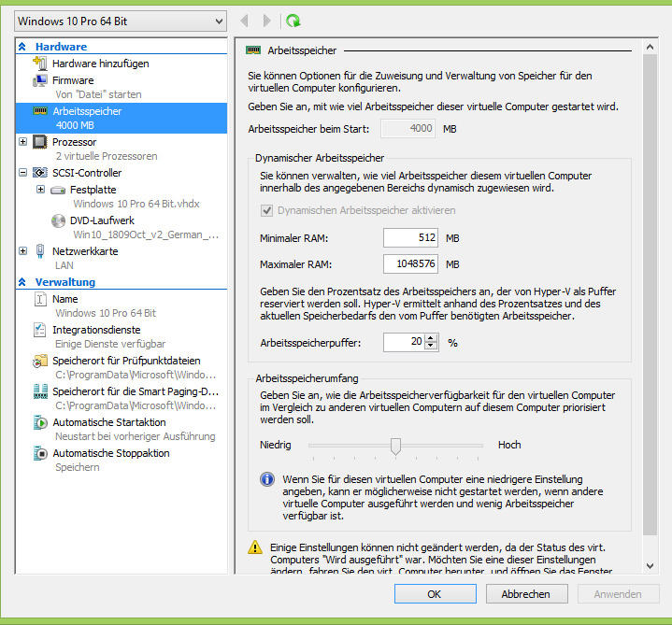Click the Netzwerkkarte adapter icon
The image size is (672, 625).
click(x=40, y=251)
